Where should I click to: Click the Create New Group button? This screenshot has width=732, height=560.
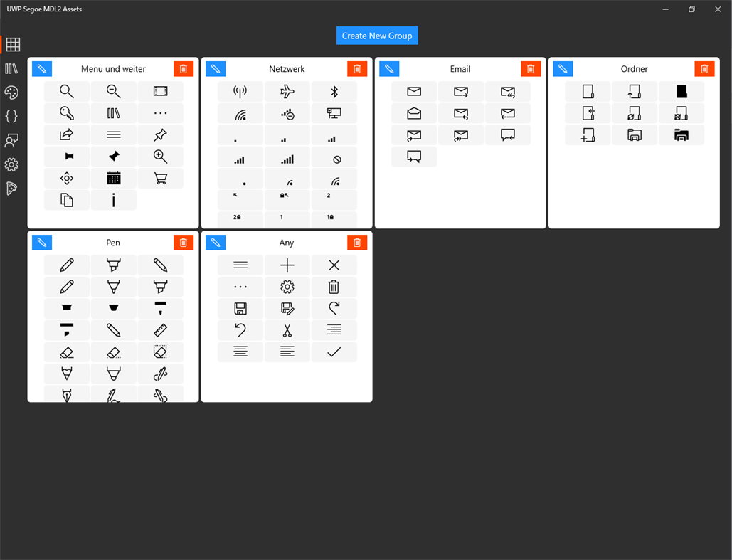(x=377, y=35)
